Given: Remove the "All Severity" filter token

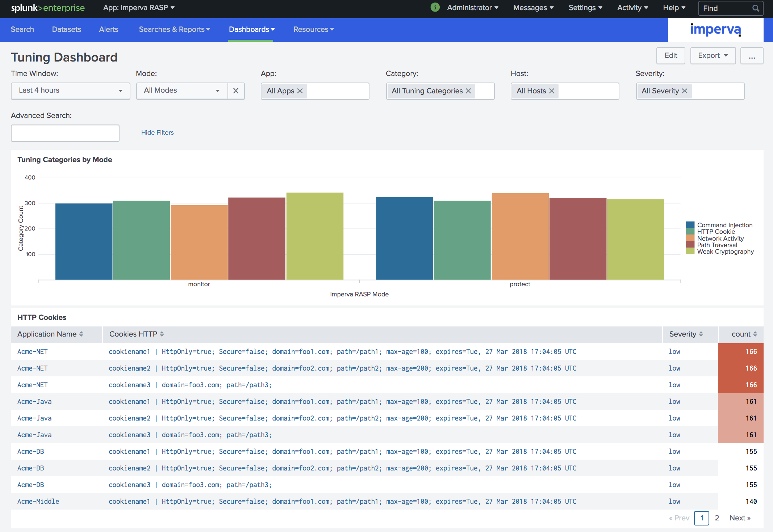Looking at the screenshot, I should click(685, 91).
